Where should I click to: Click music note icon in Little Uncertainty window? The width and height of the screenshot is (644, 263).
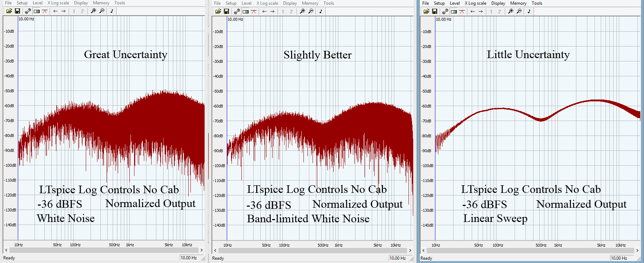(529, 11)
